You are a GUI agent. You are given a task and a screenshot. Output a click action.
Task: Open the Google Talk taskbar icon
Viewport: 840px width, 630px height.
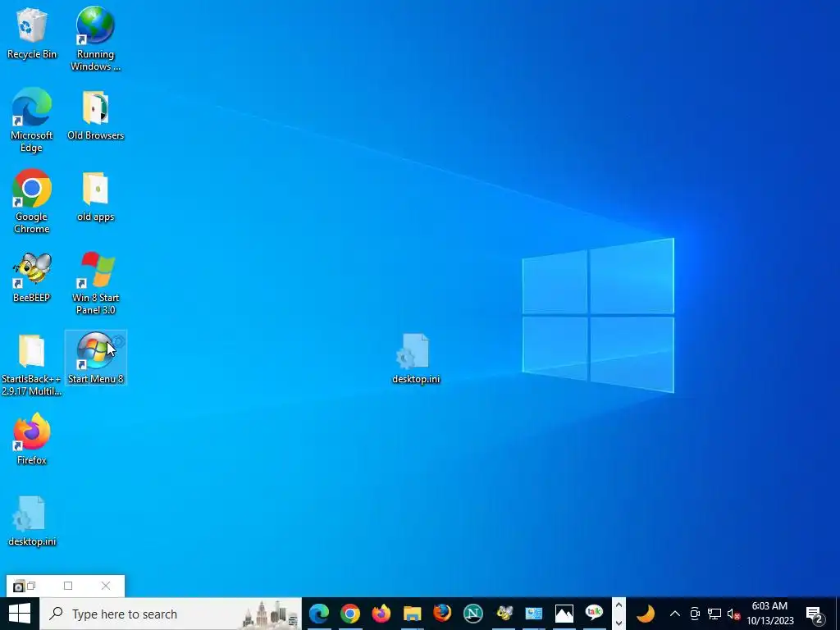click(594, 614)
